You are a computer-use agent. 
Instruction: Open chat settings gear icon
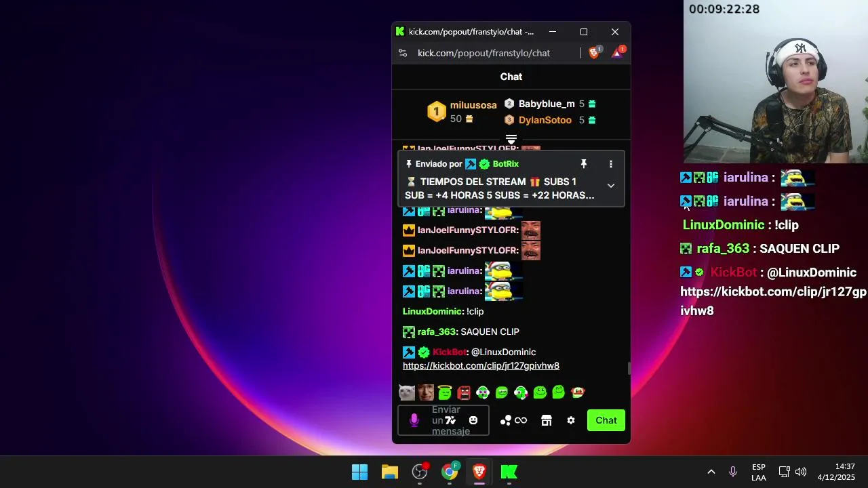click(571, 420)
